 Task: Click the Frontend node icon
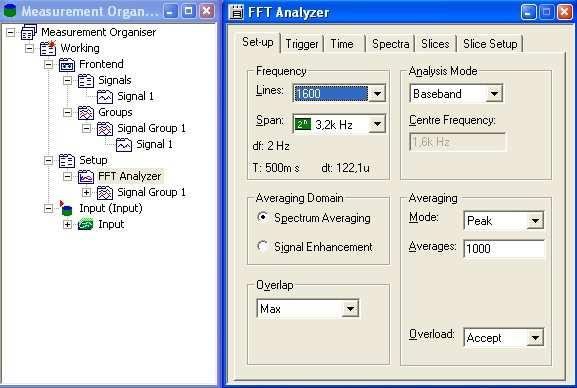pyautogui.click(x=67, y=64)
